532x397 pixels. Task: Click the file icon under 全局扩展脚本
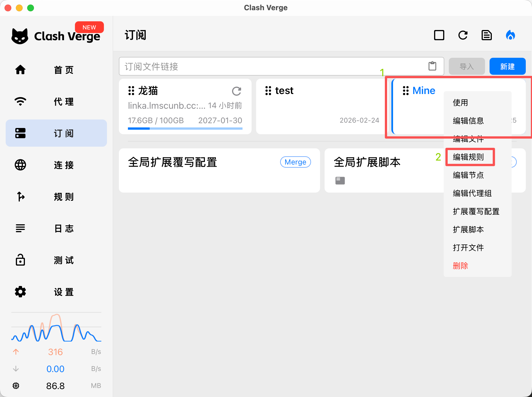click(340, 180)
